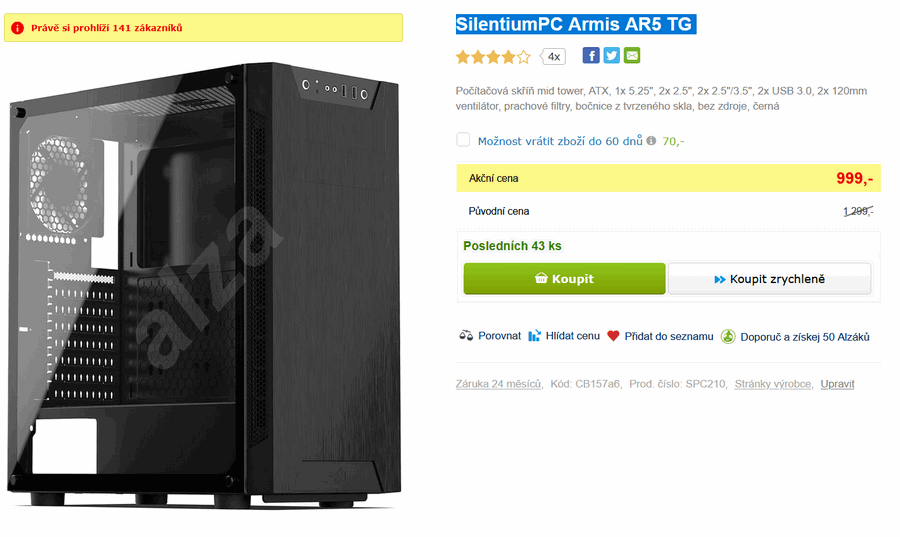This screenshot has height=537, width=900.
Task: Click the Porovnat compare scales icon
Action: [x=466, y=336]
